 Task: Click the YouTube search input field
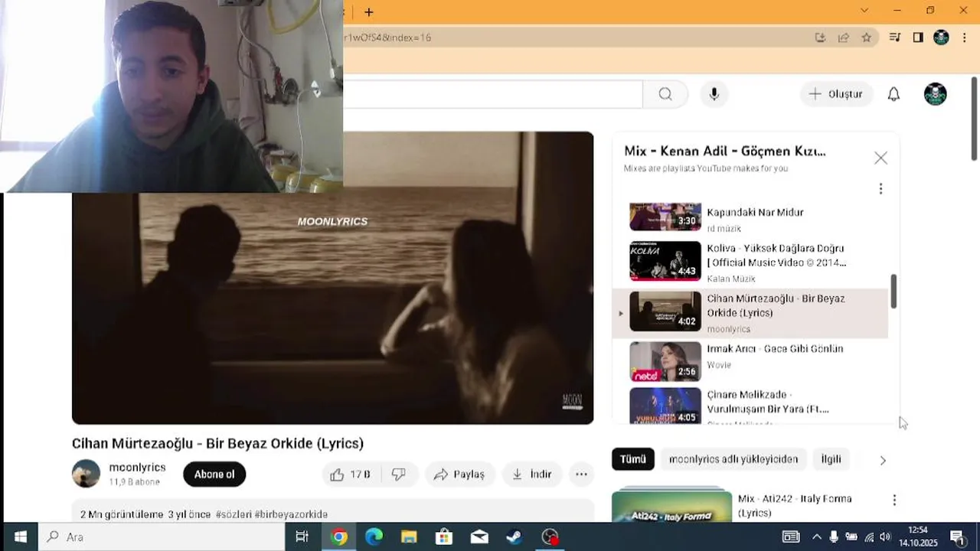click(492, 94)
